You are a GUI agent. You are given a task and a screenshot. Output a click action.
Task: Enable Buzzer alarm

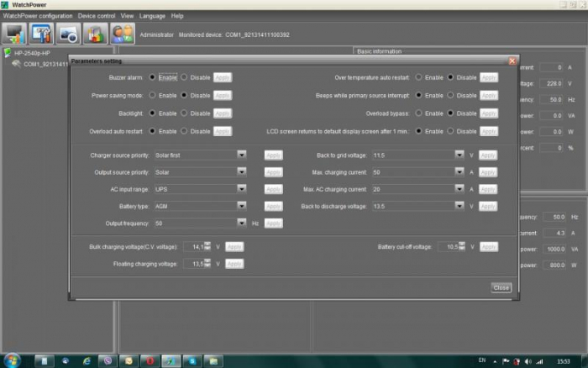click(152, 77)
